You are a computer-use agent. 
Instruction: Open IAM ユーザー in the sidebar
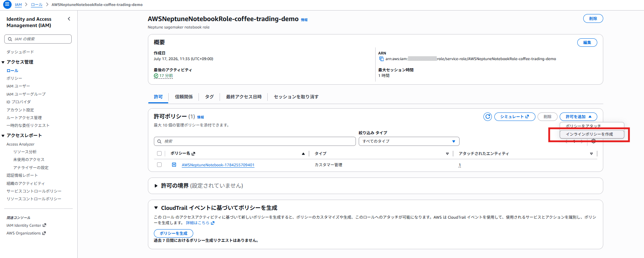(x=18, y=86)
